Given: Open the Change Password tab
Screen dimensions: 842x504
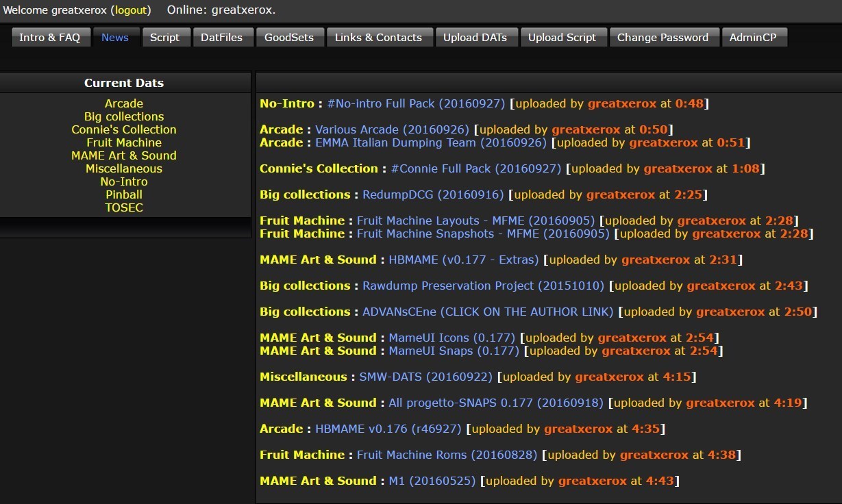Looking at the screenshot, I should tap(663, 38).
